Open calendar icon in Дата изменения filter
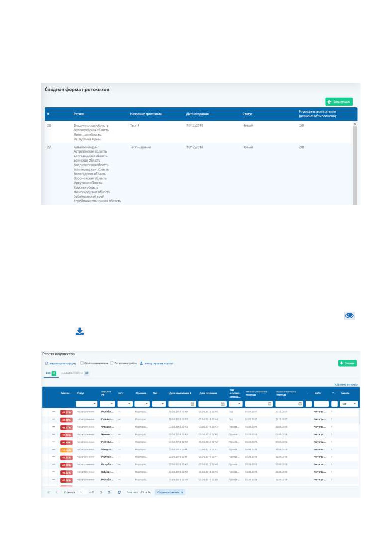The height and width of the screenshot is (555, 392). (x=192, y=404)
